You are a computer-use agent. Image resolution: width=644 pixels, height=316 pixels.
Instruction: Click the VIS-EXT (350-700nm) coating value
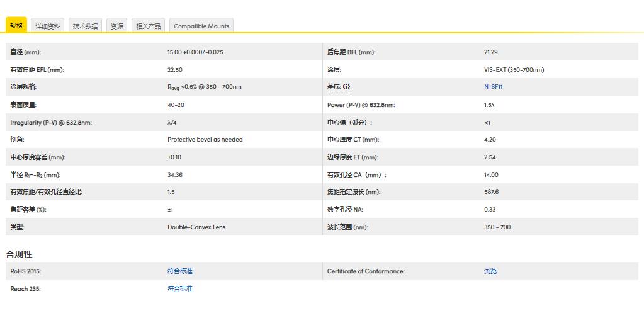point(514,70)
